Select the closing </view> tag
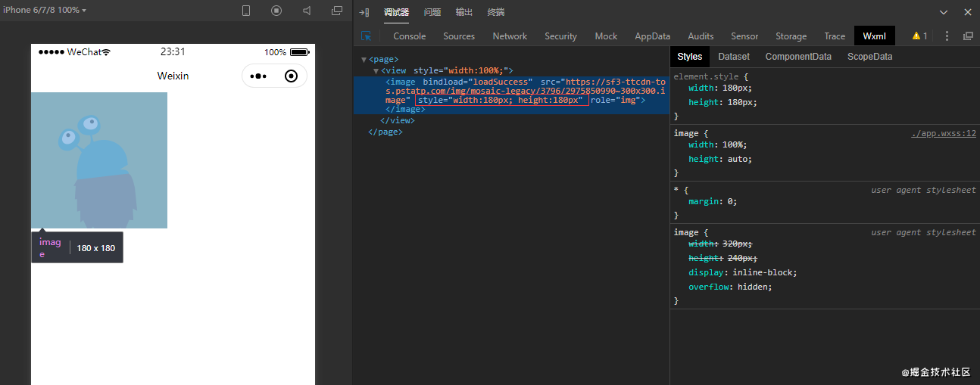Screen dimensions: 980x385 pos(397,120)
